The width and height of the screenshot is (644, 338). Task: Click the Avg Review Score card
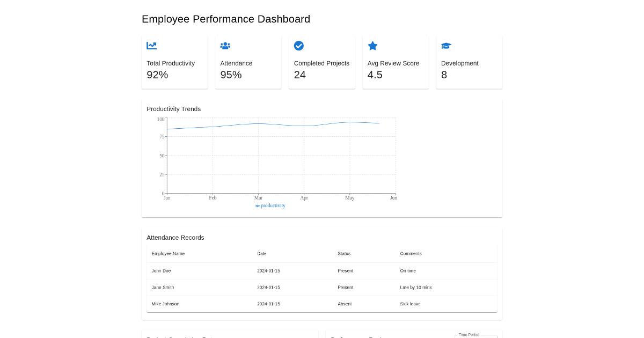coord(396,62)
